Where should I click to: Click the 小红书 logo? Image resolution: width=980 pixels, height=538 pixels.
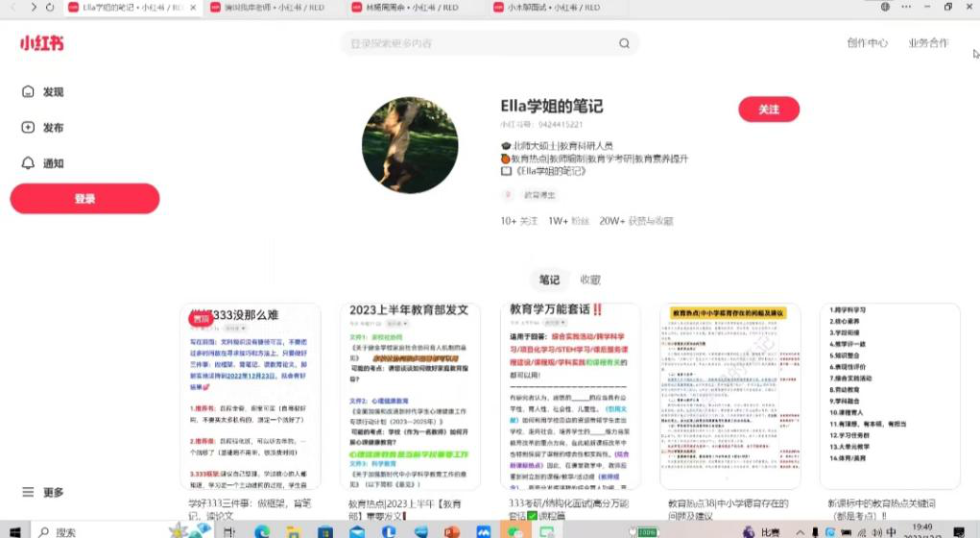pyautogui.click(x=41, y=43)
